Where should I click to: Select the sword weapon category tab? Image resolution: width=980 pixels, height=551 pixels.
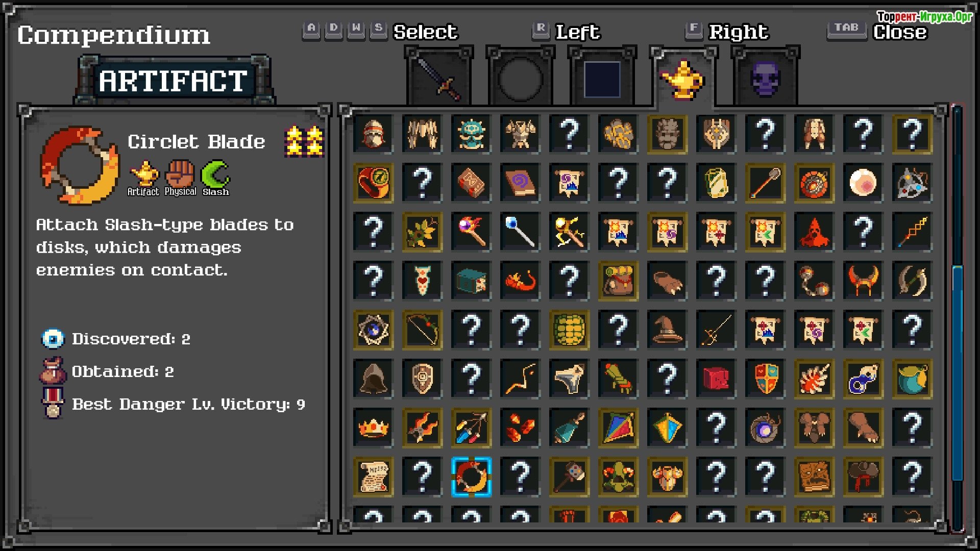tap(439, 76)
